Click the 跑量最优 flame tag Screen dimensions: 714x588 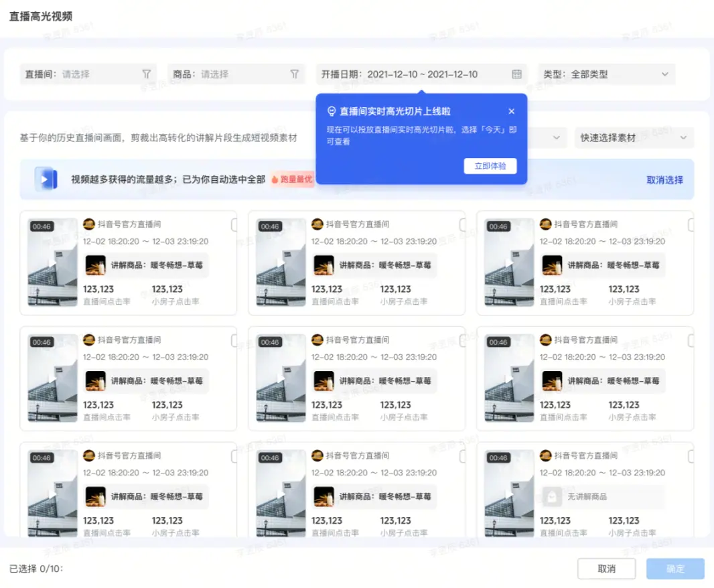(x=292, y=179)
